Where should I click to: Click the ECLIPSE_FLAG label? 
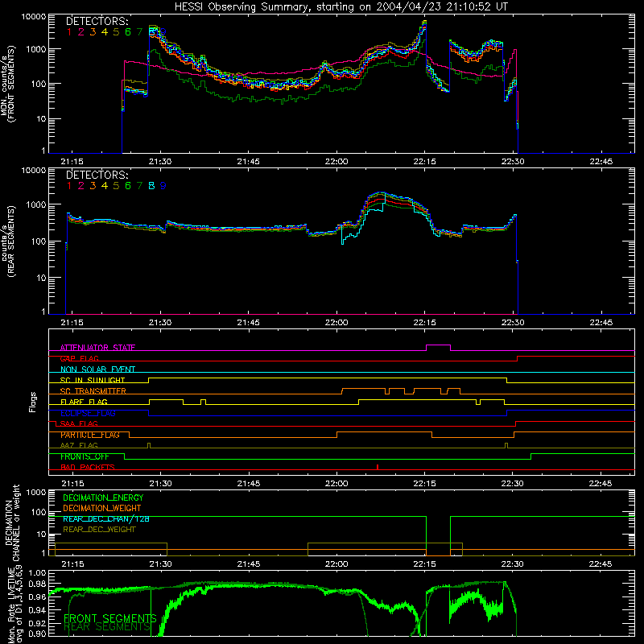click(88, 413)
